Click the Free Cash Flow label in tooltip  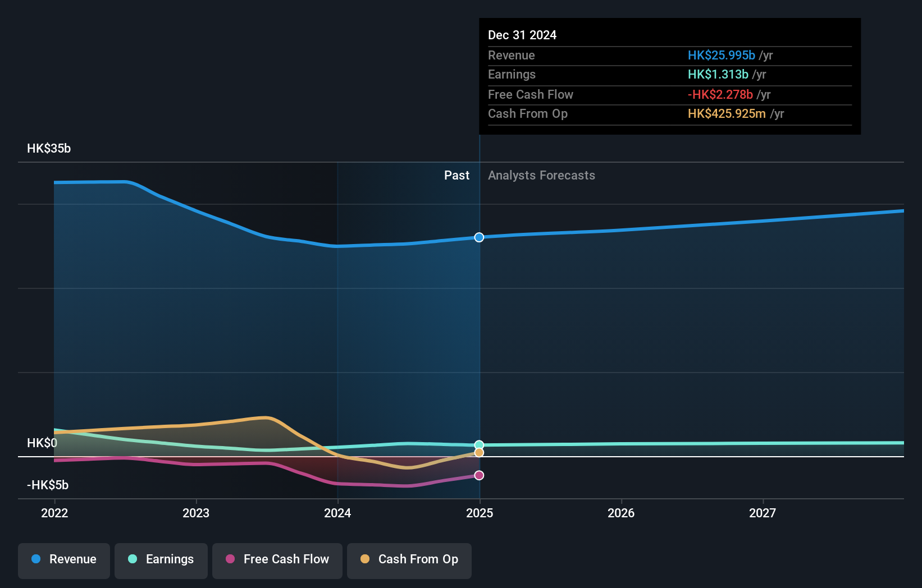point(531,95)
